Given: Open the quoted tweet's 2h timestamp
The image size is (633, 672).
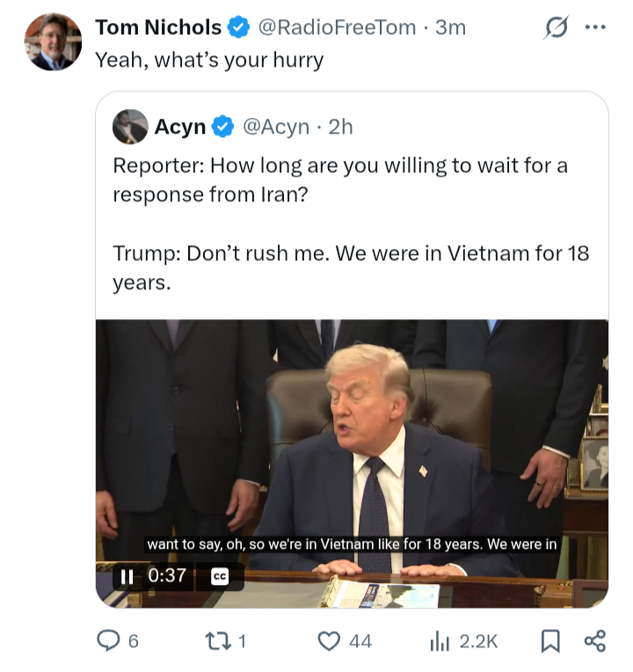Looking at the screenshot, I should [x=340, y=127].
